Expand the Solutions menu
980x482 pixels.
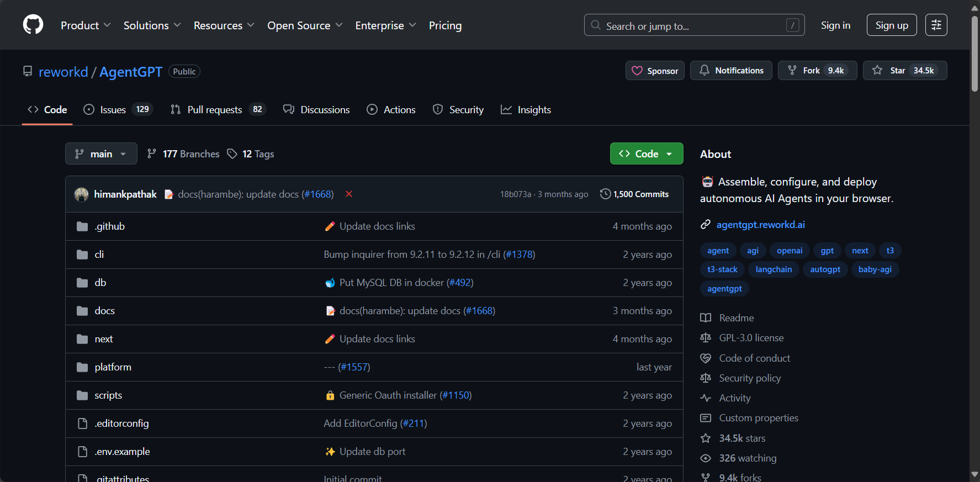pos(152,25)
